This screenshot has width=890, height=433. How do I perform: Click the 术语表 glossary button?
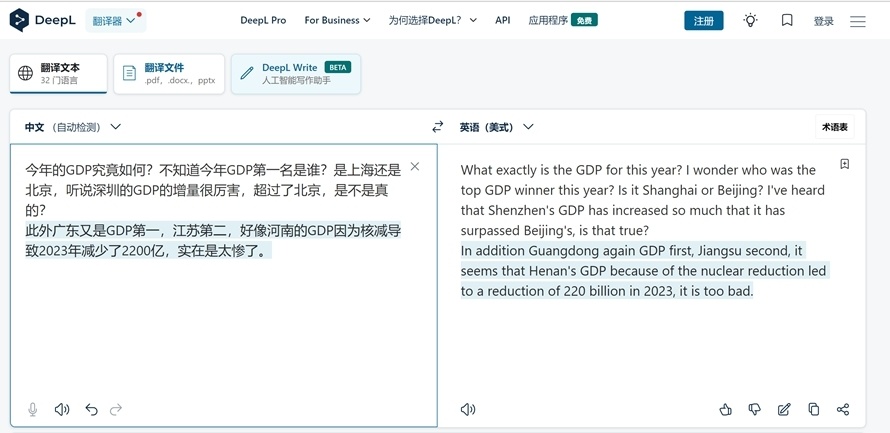pyautogui.click(x=834, y=127)
